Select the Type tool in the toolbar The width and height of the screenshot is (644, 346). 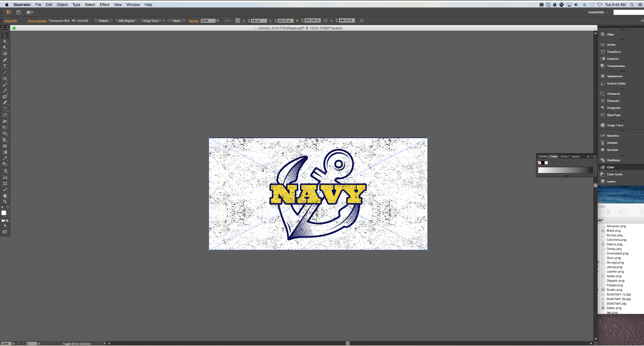tap(5, 65)
